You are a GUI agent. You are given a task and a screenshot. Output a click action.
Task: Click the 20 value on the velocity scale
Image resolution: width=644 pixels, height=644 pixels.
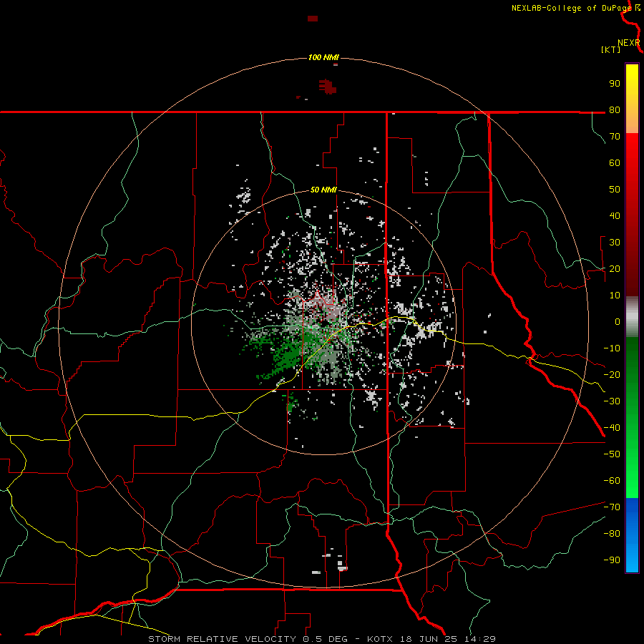[615, 268]
